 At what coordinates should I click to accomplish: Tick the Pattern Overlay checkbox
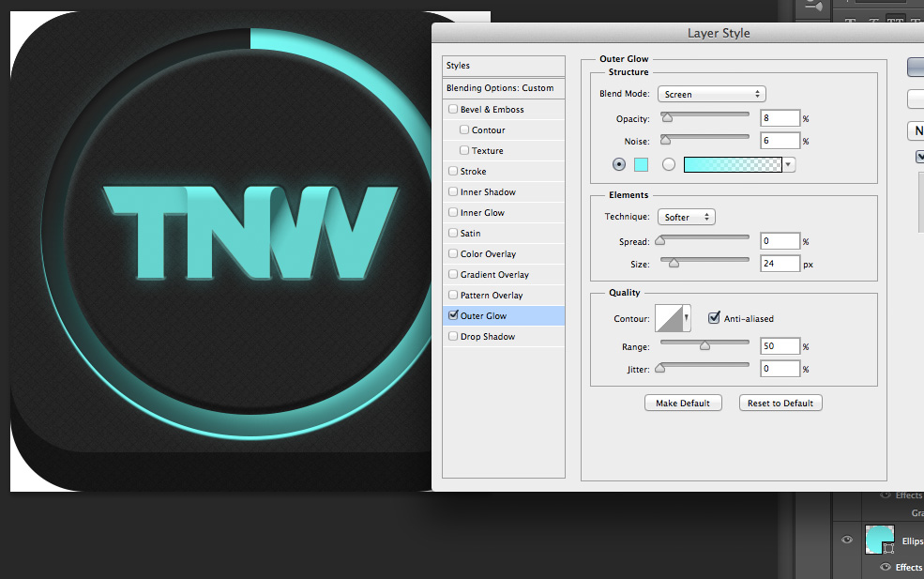point(453,295)
